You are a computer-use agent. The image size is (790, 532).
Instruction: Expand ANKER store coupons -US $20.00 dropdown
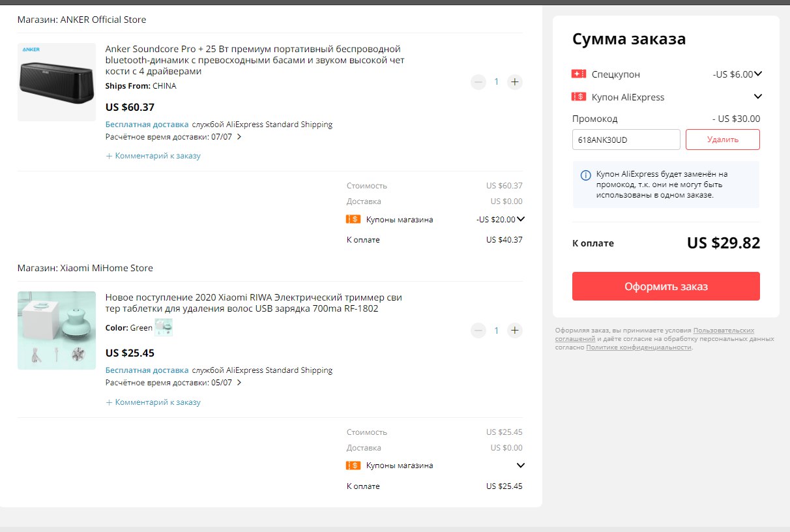520,220
